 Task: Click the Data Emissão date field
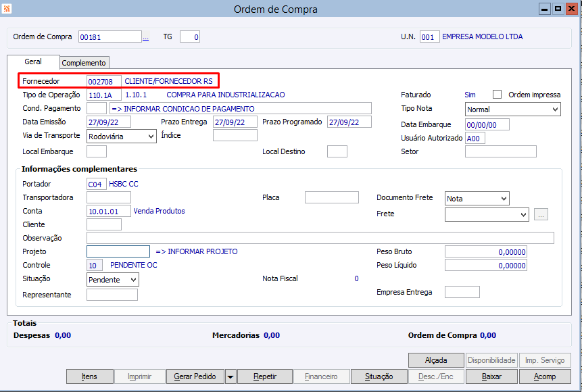[x=109, y=122]
